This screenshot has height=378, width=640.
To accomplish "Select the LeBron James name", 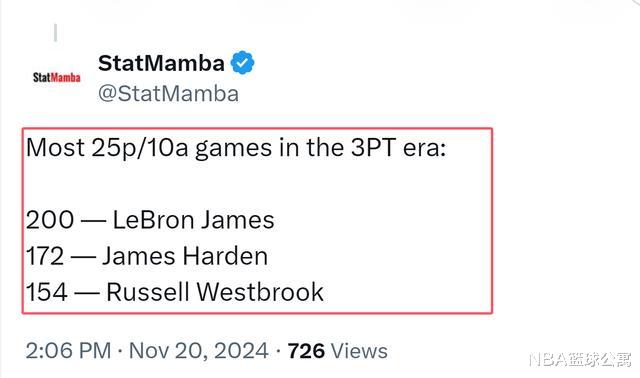I will coord(193,220).
